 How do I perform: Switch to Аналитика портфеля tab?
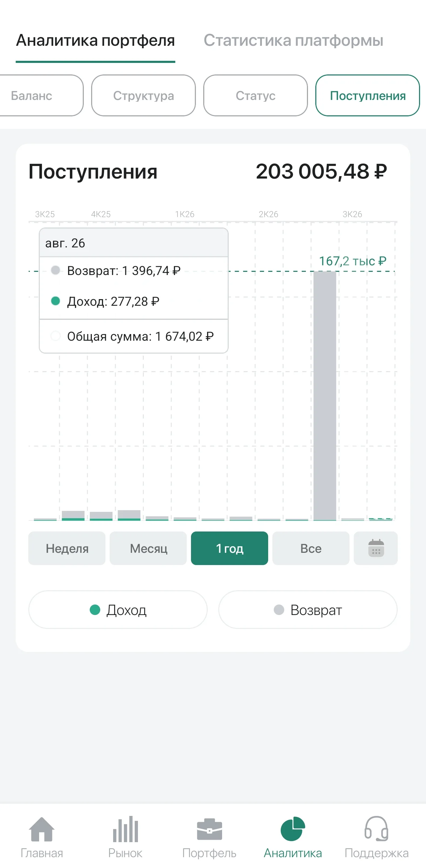pyautogui.click(x=95, y=40)
